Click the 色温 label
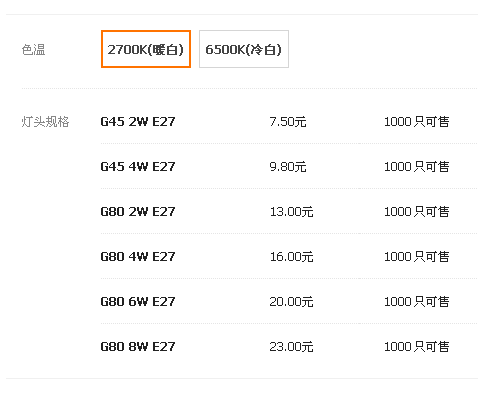The height and width of the screenshot is (403, 478). tap(33, 50)
